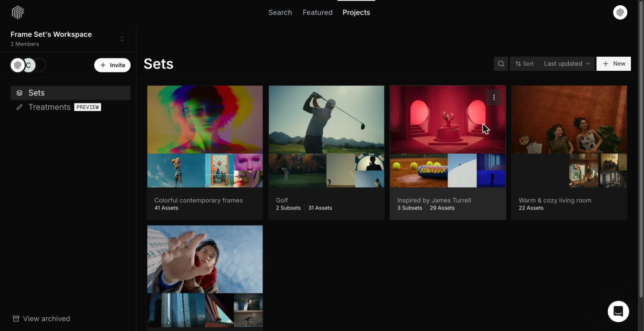Open the Golf set golfer cover image

coord(326,119)
